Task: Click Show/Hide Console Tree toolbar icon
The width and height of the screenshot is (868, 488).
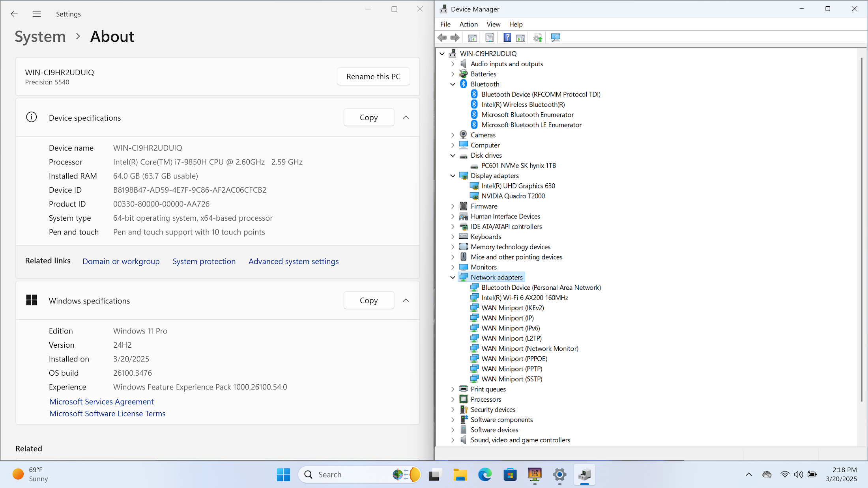Action: (x=472, y=37)
